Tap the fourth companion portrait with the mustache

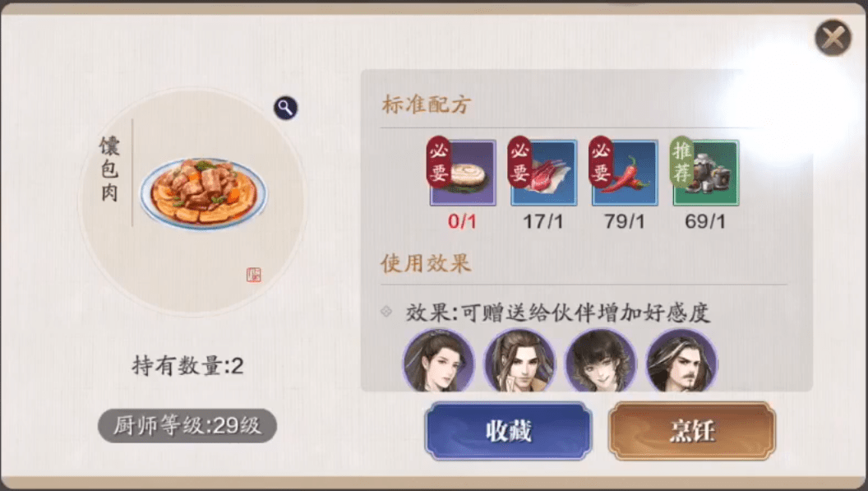tap(682, 361)
